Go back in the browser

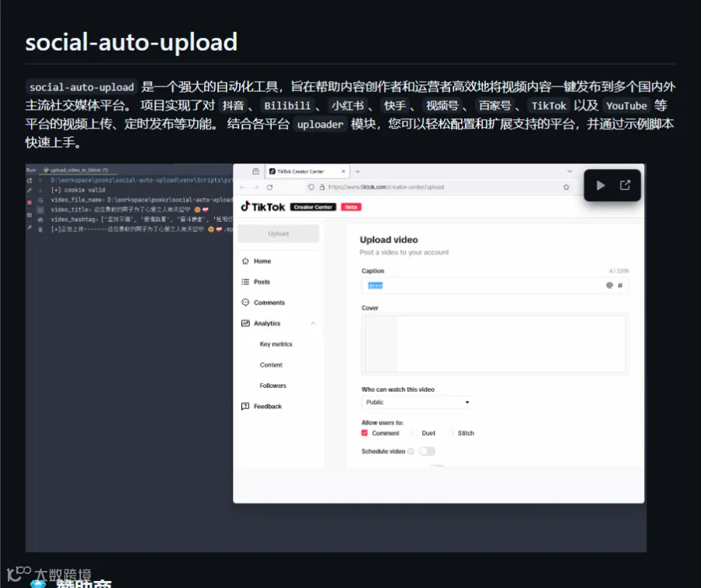tap(243, 187)
